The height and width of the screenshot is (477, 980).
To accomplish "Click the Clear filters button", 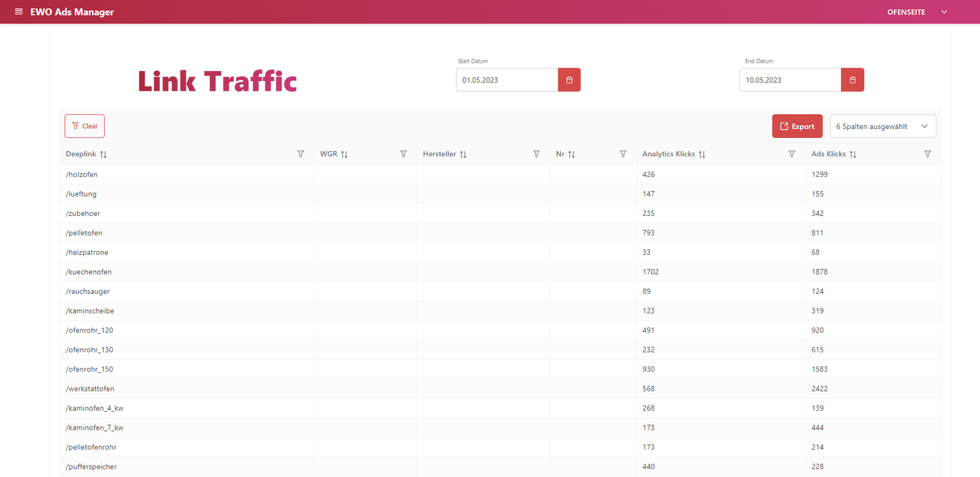I will tap(85, 126).
